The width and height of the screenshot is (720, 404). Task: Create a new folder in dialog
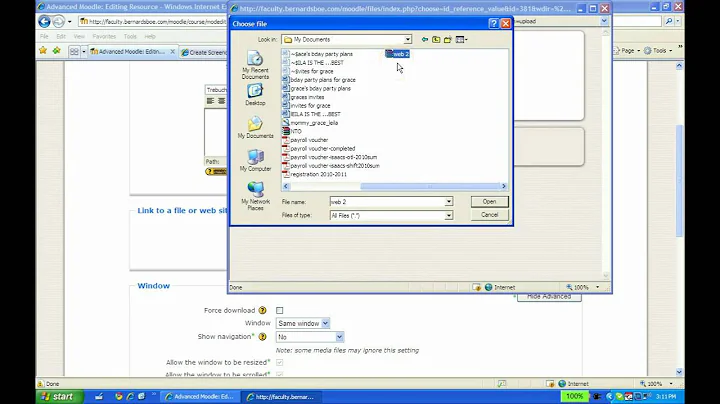448,39
